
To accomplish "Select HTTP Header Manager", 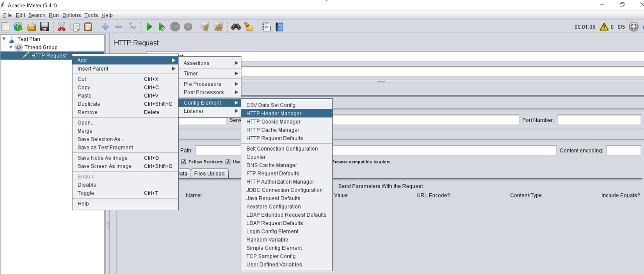I will [287, 113].
